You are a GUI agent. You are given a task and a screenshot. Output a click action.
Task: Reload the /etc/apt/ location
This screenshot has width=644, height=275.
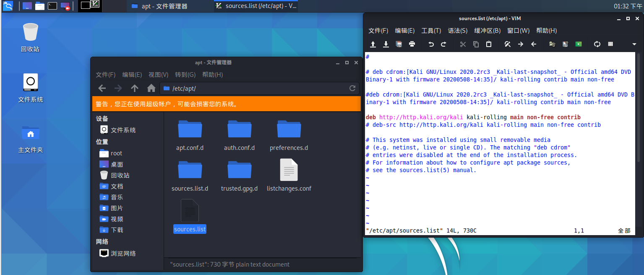352,88
